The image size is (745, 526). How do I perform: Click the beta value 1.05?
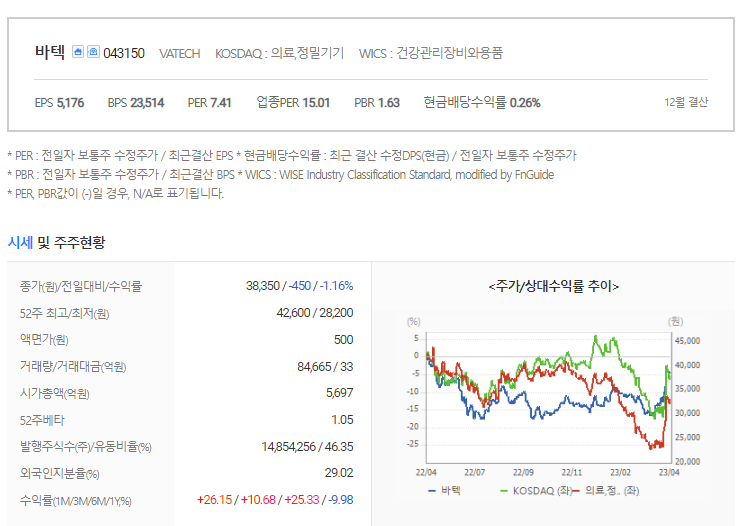point(342,420)
